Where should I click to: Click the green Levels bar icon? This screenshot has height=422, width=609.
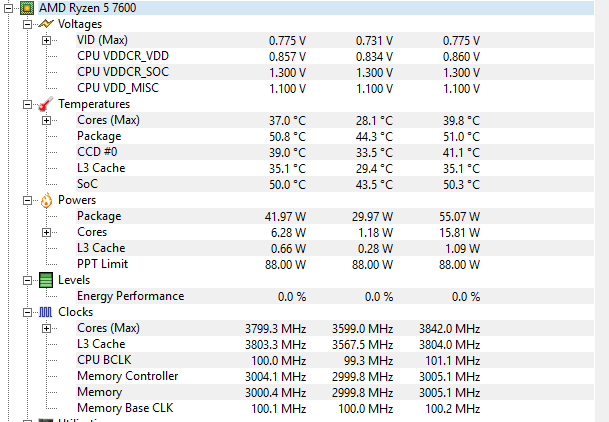coord(46,280)
